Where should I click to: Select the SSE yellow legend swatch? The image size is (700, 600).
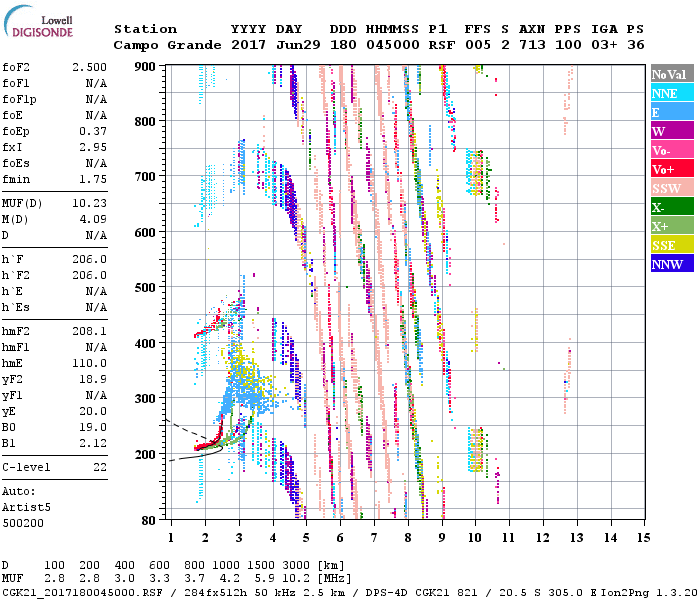click(x=671, y=245)
